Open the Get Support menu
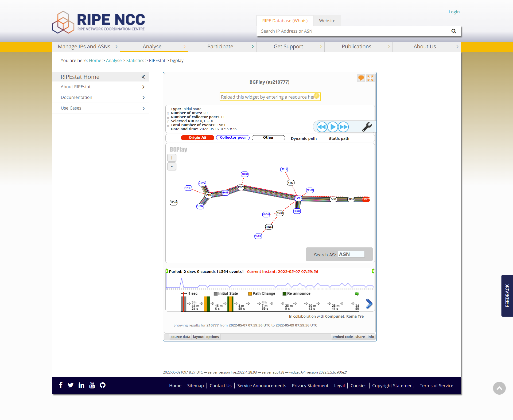This screenshot has height=420, width=513. pos(290,46)
